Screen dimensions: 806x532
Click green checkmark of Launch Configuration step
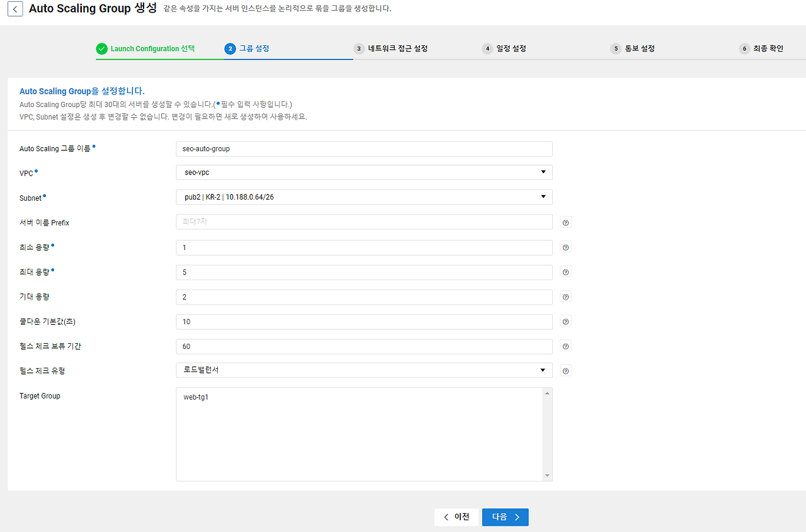coord(102,48)
